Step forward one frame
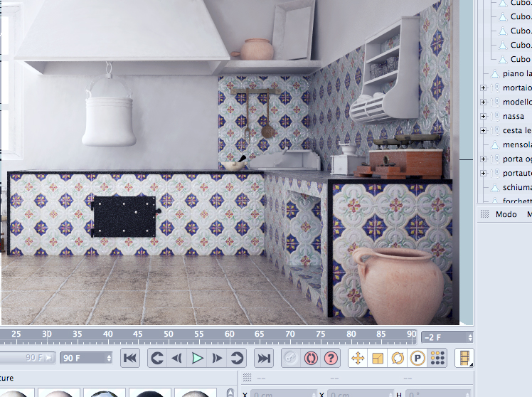Screen dimensions: 532x397 [x=216, y=358]
